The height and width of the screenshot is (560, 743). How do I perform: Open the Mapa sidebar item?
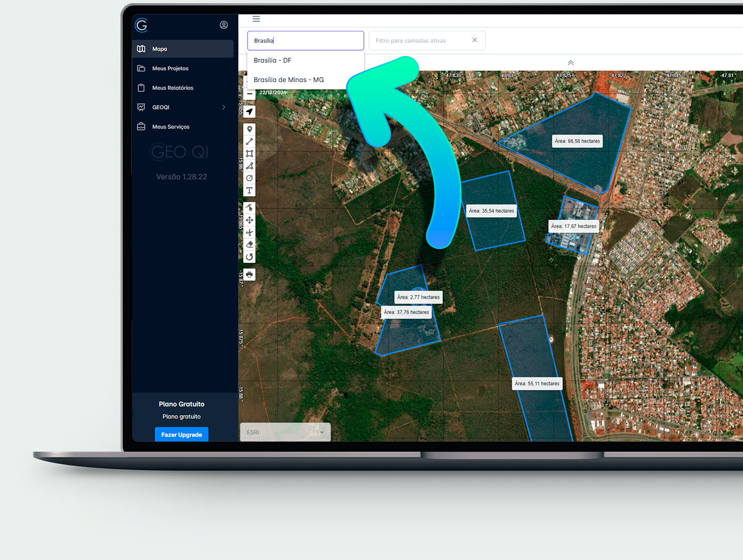[183, 49]
